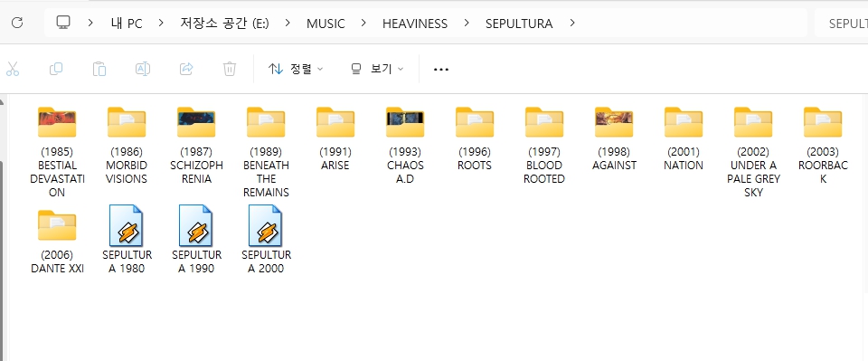Click the "(1993) CHAOS A.D" folder label

click(x=405, y=165)
